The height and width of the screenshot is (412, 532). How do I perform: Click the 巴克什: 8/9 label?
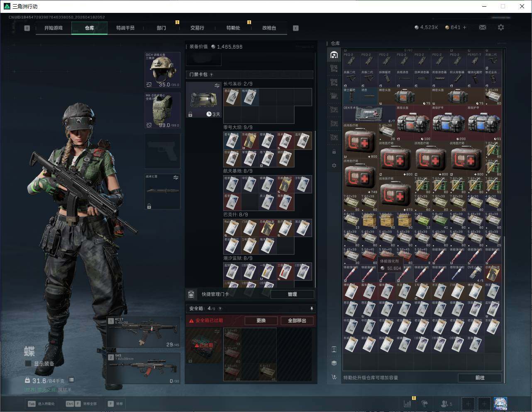point(236,215)
